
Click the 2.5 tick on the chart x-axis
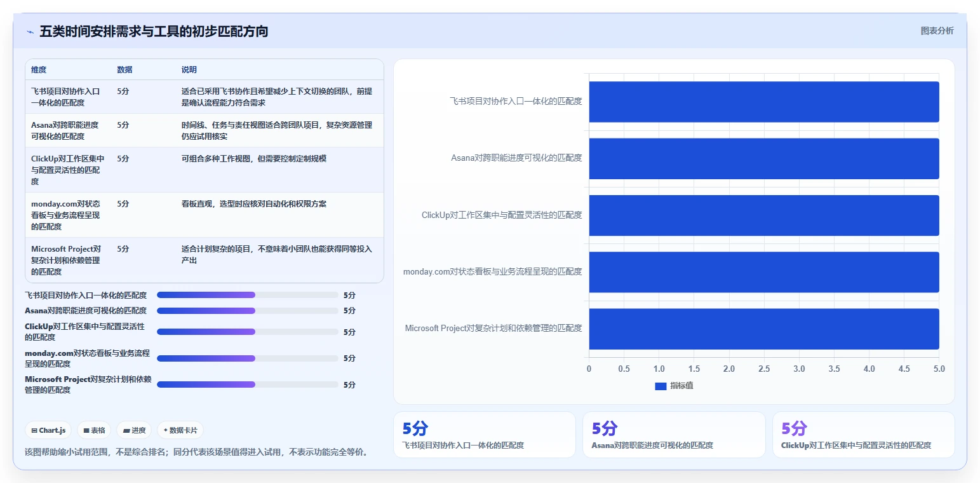point(764,369)
